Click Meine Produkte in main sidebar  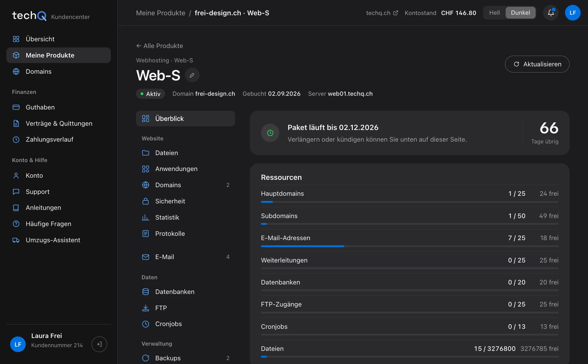[x=58, y=55]
